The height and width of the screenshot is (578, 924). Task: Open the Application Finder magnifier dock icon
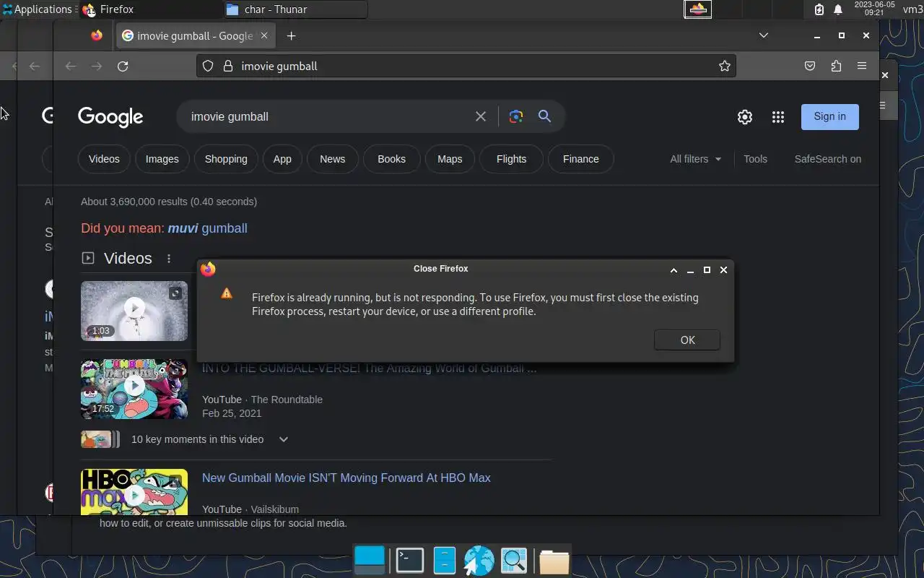514,561
